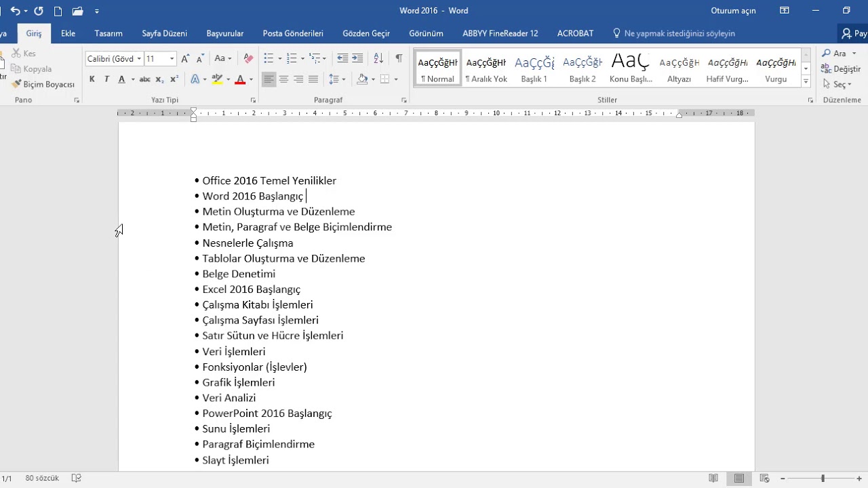The height and width of the screenshot is (488, 868).
Task: Switch to the Sayfa Düzeni tab
Action: coord(164,33)
